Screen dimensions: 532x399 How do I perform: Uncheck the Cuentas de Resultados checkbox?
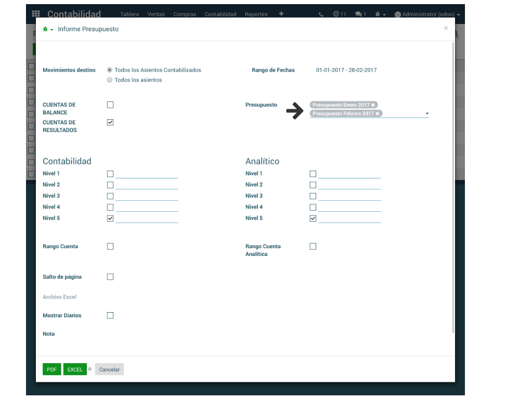pyautogui.click(x=110, y=123)
